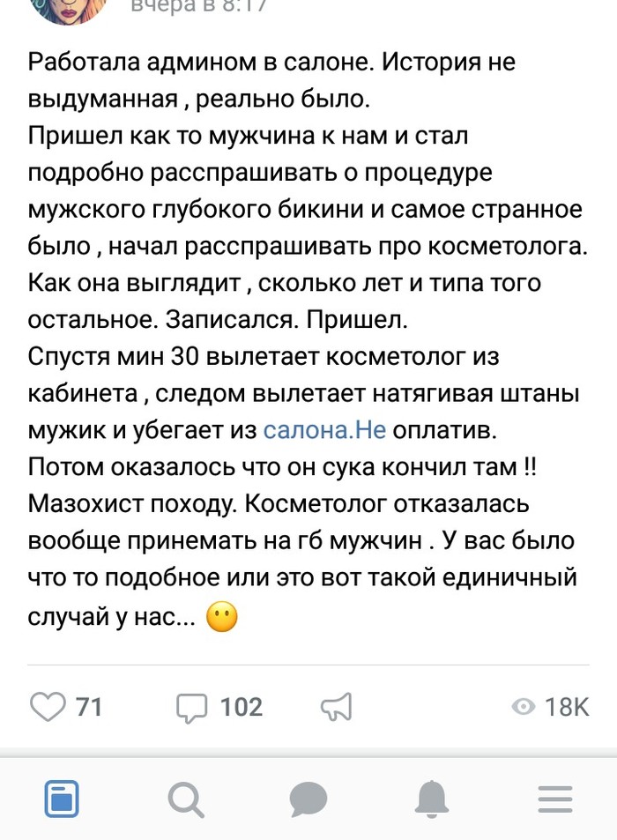Screen dimensions: 617x840
Task: Open notifications with the bell icon
Action: [432, 799]
